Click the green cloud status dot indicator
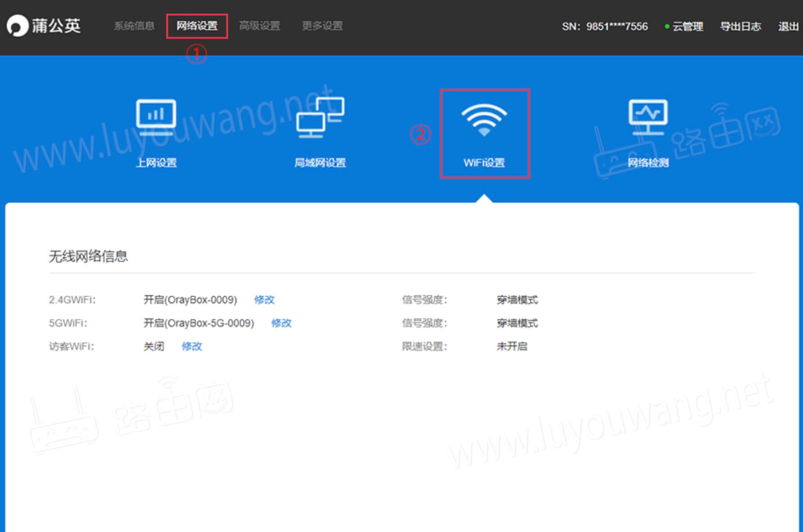The width and height of the screenshot is (803, 532). click(x=667, y=27)
